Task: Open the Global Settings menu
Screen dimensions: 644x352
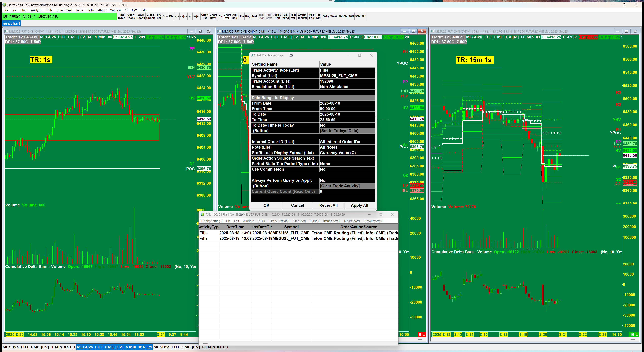Action: pyautogui.click(x=97, y=10)
